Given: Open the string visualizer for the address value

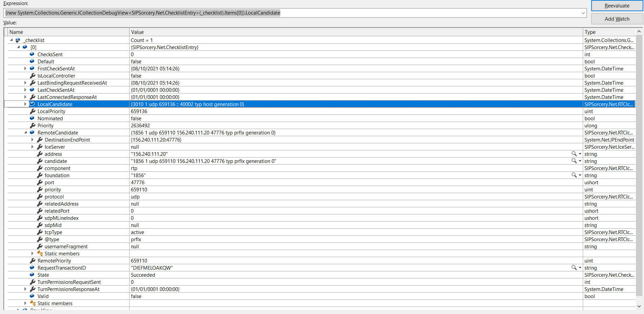Looking at the screenshot, I should click(x=574, y=154).
